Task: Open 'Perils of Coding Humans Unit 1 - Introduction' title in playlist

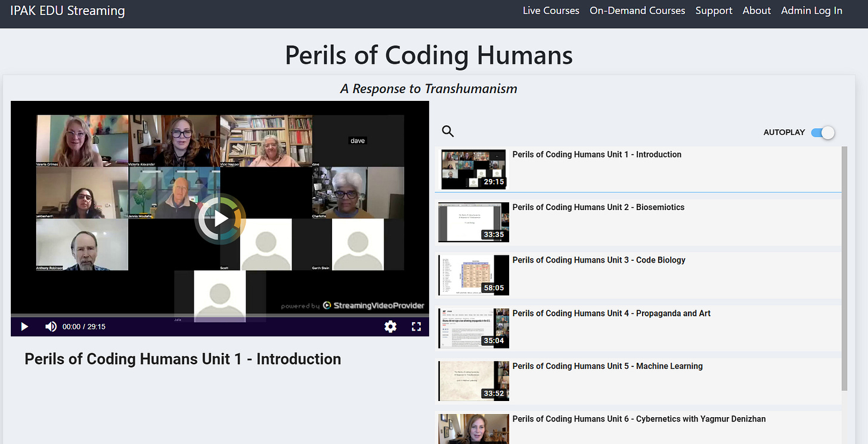Action: (x=597, y=155)
